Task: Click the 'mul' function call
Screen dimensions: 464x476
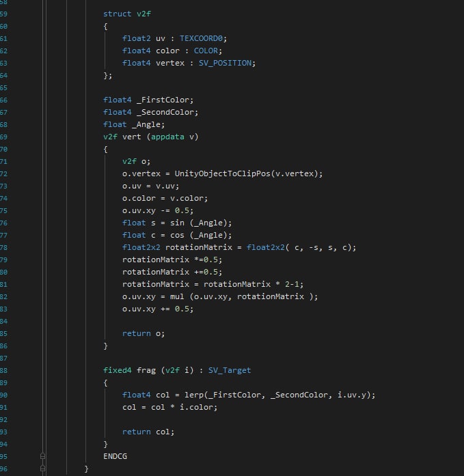Action: 177,296
